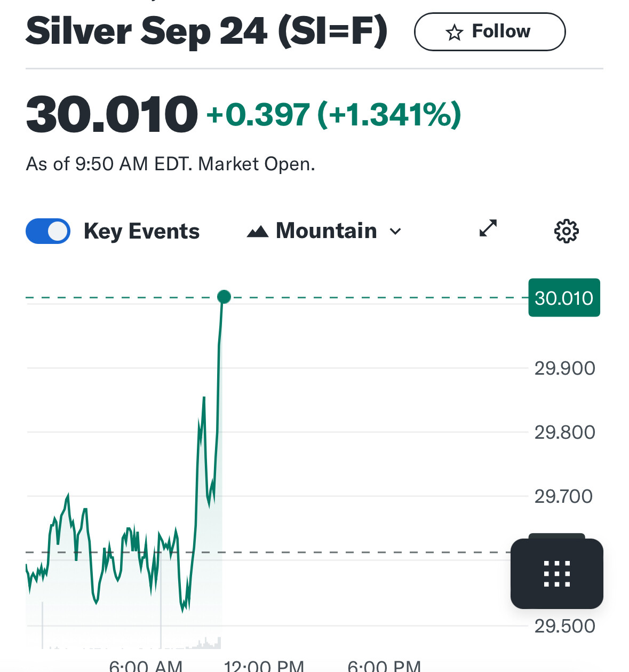Click the Silver Sep 24 (SI=F) title
The width and height of the screenshot is (629, 672).
(206, 31)
